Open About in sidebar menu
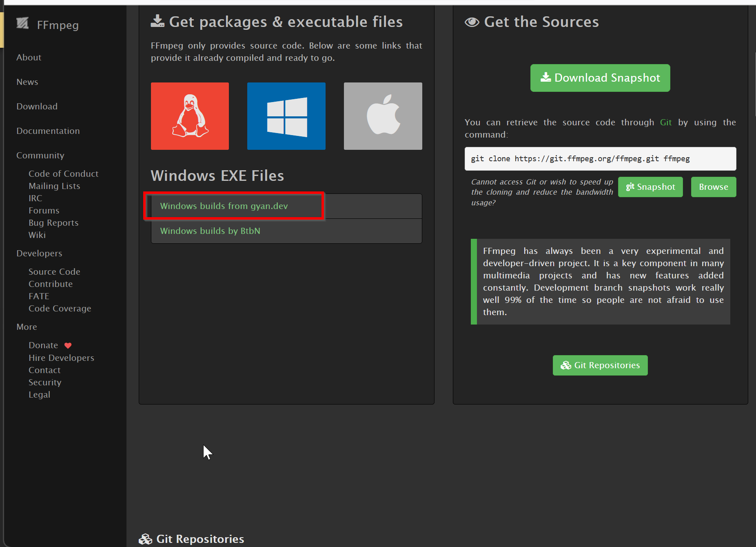Viewport: 756px width, 547px height. click(x=29, y=58)
